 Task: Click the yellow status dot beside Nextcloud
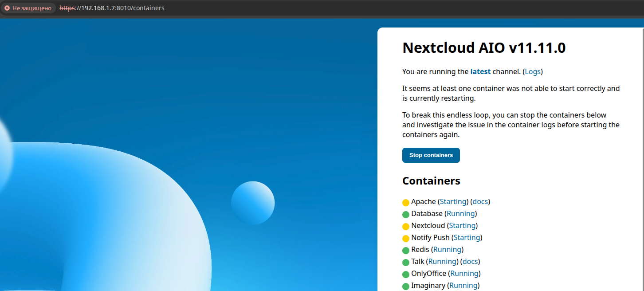point(406,226)
